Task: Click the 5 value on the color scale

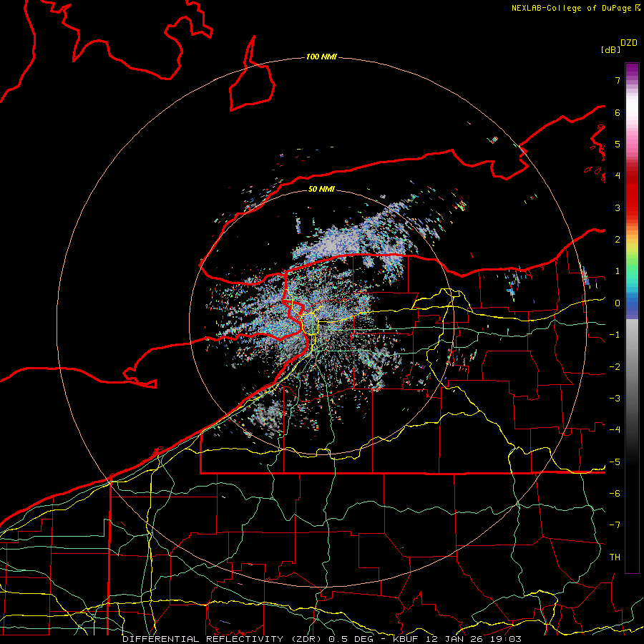Action: coord(618,144)
